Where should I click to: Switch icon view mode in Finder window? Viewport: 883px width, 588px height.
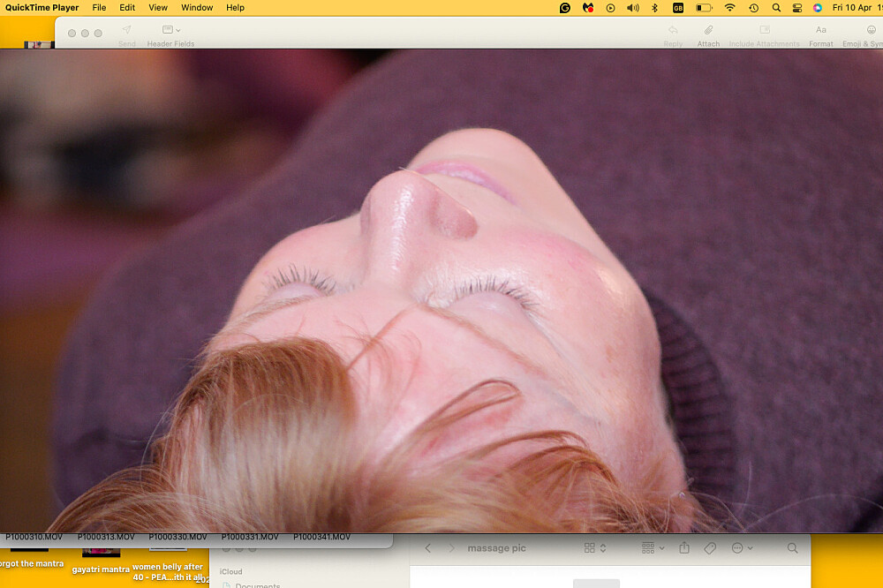pos(594,548)
